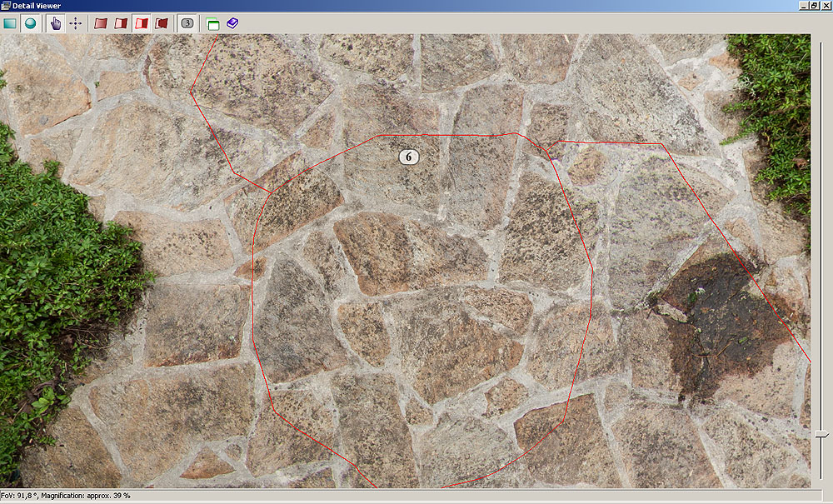Switch to the spherical projection view
The width and height of the screenshot is (833, 504).
click(30, 23)
